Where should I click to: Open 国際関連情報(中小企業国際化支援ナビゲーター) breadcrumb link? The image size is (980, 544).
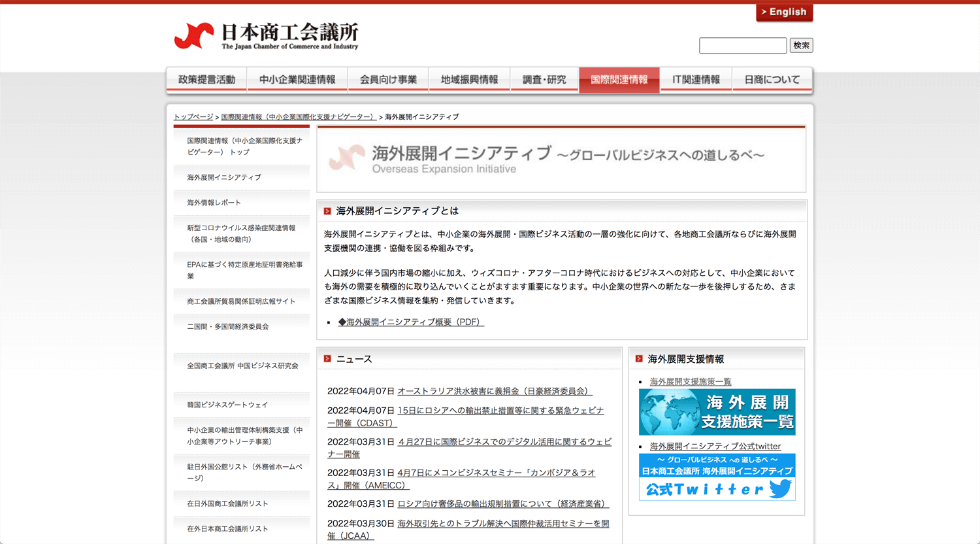[x=299, y=117]
